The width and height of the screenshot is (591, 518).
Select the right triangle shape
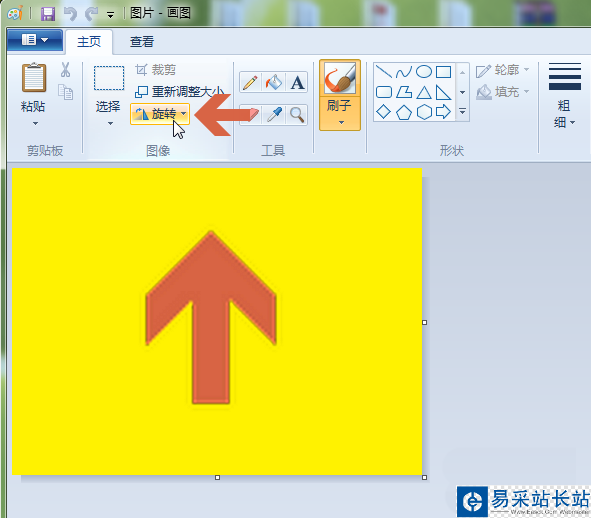[444, 92]
